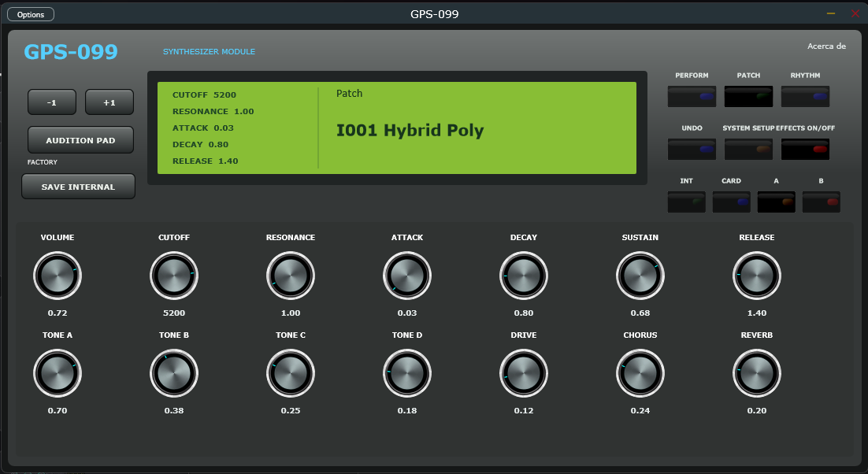Click the TONE C knob
The height and width of the screenshot is (474, 868).
coord(291,373)
